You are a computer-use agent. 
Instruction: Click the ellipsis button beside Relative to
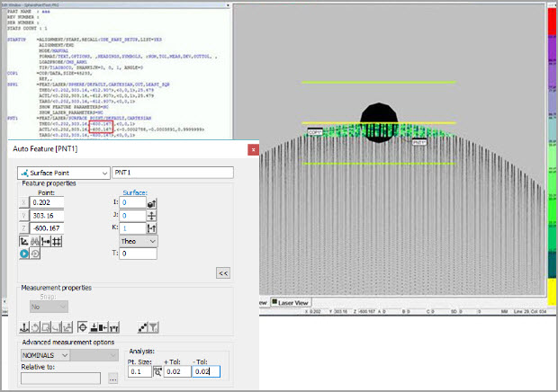[x=112, y=379]
